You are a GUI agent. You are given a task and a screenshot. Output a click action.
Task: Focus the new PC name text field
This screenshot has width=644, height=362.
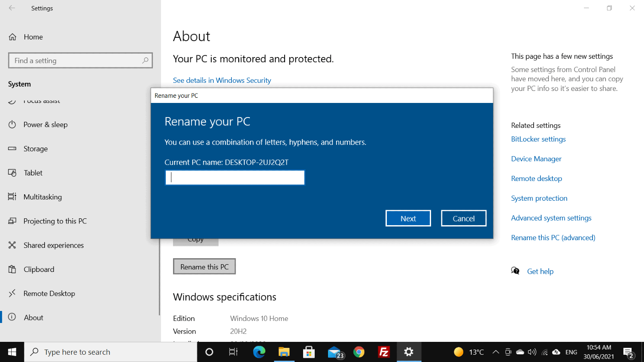(x=235, y=178)
